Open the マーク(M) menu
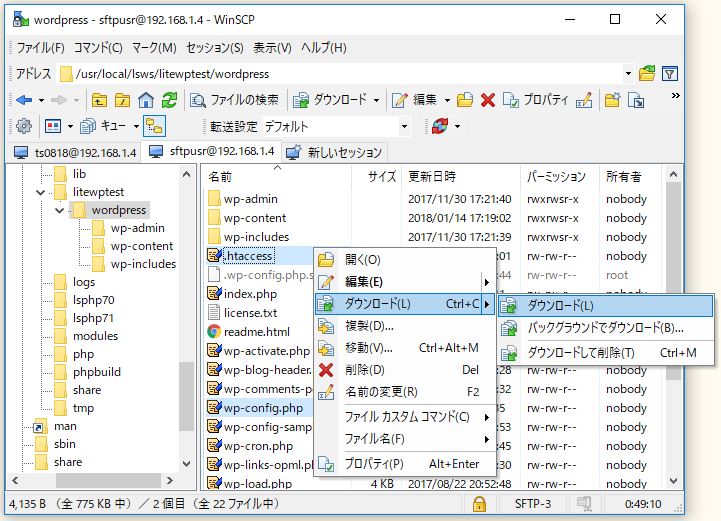The width and height of the screenshot is (721, 521). [x=154, y=47]
